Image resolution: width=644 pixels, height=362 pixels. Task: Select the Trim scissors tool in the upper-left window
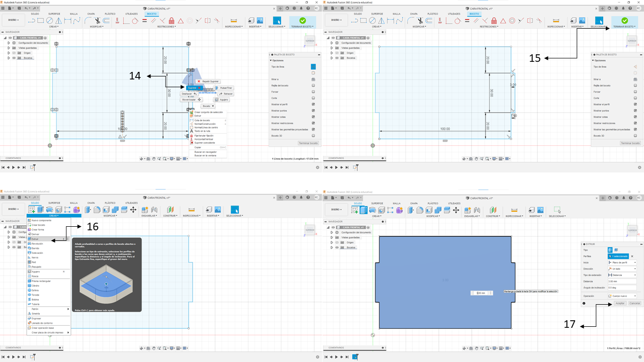point(98,21)
